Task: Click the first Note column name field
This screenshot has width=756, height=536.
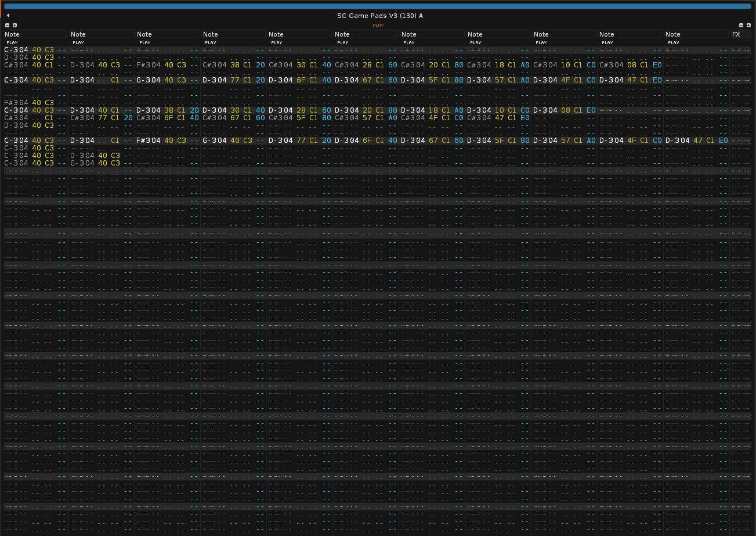Action: 35,34
